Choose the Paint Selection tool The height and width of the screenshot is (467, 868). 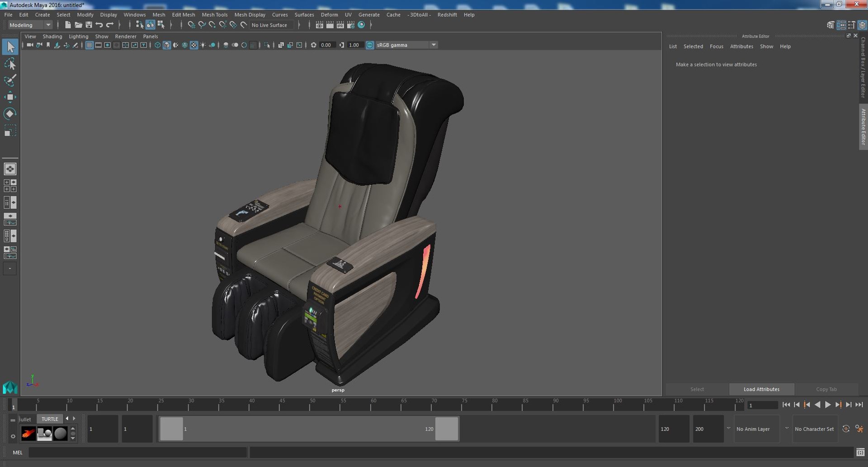(x=10, y=80)
